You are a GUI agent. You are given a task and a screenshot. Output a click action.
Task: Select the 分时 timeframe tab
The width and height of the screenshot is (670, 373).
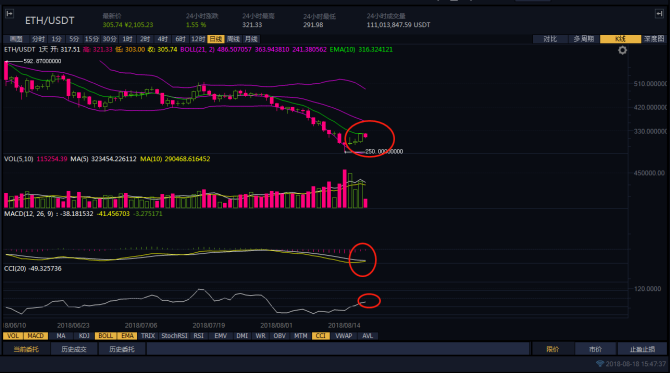click(x=38, y=39)
